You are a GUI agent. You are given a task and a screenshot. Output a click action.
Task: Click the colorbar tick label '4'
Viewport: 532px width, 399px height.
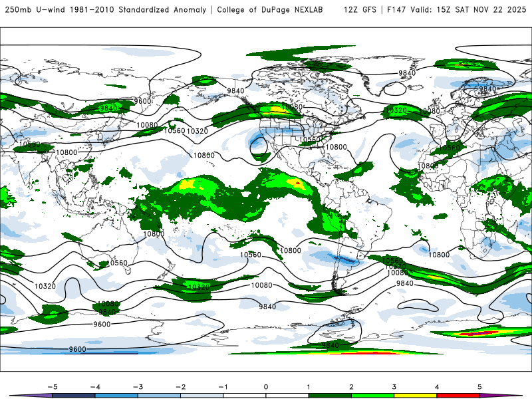pyautogui.click(x=437, y=387)
